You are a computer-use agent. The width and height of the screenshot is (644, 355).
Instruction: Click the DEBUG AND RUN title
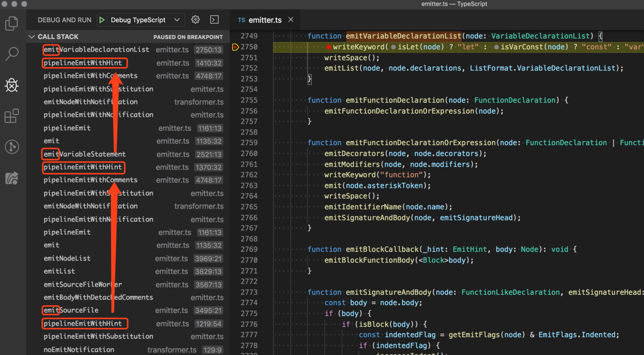64,20
